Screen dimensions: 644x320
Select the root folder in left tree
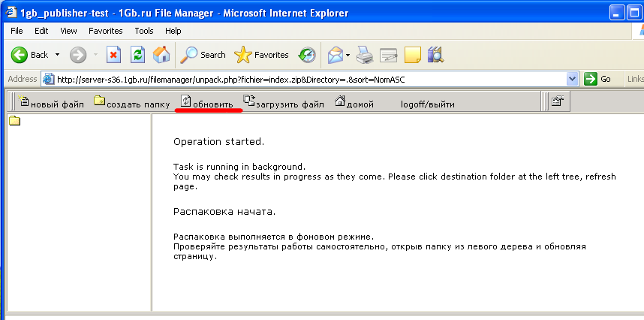[14, 122]
